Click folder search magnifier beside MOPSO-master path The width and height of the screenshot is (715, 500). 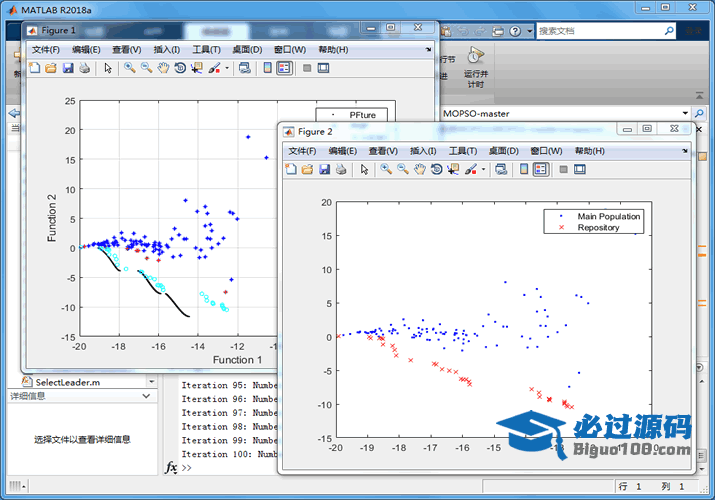(699, 113)
